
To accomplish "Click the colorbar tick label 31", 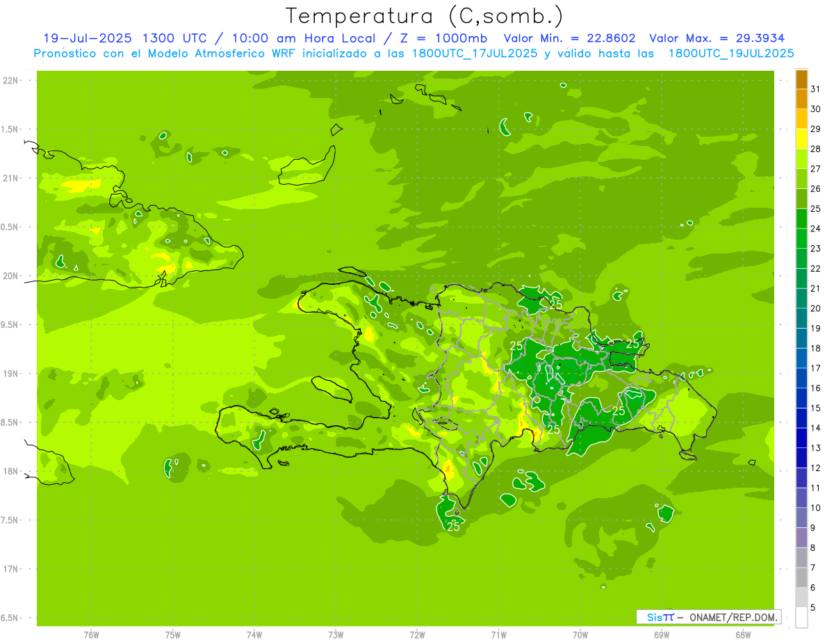I will point(816,89).
